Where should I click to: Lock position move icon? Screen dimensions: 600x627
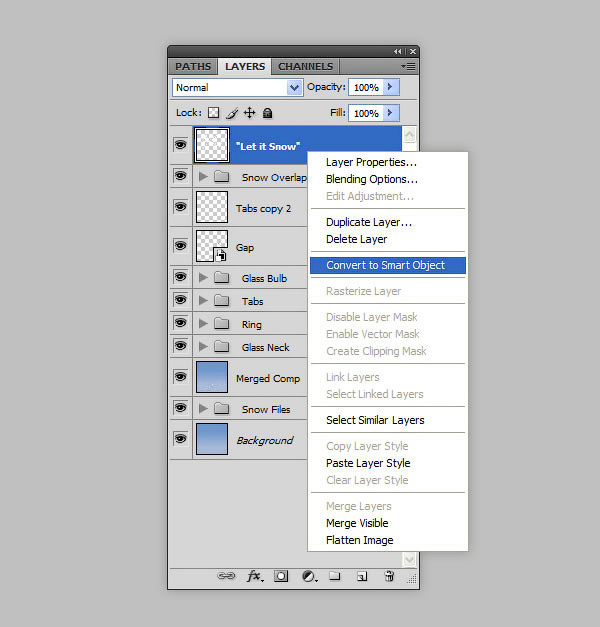250,113
